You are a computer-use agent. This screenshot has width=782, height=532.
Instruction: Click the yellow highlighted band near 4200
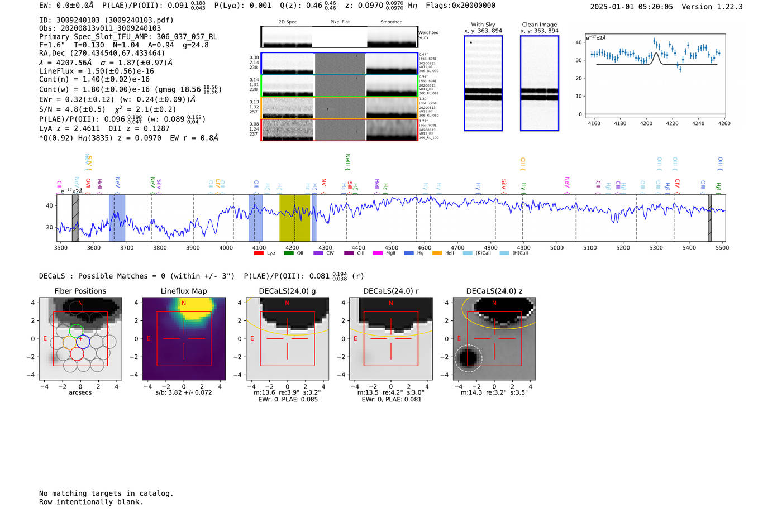tap(294, 218)
